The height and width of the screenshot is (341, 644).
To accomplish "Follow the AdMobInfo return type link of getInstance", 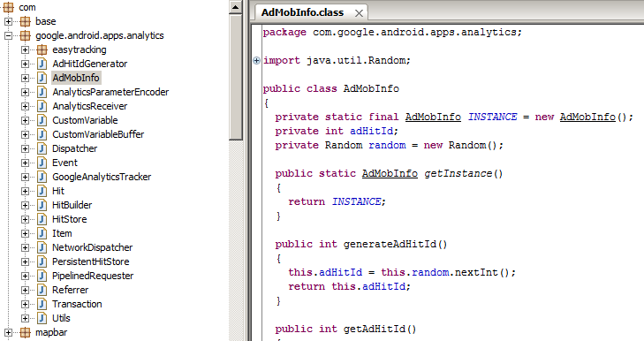I will pyautogui.click(x=390, y=173).
